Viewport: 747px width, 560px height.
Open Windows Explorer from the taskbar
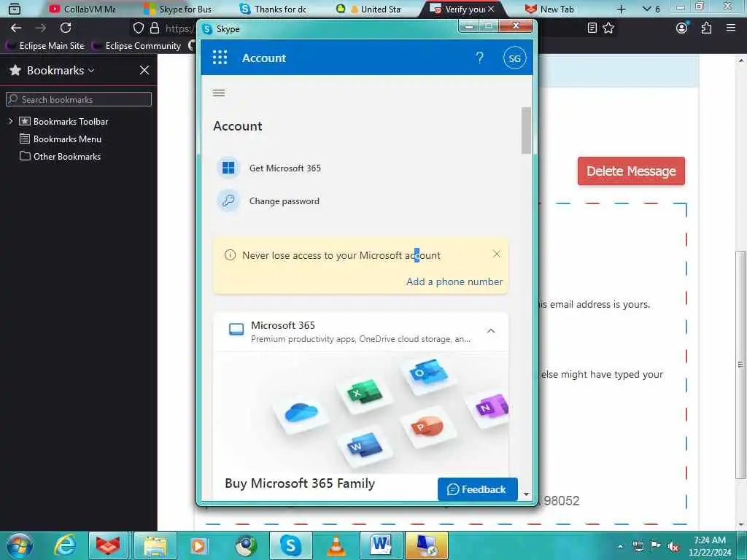[x=155, y=545]
